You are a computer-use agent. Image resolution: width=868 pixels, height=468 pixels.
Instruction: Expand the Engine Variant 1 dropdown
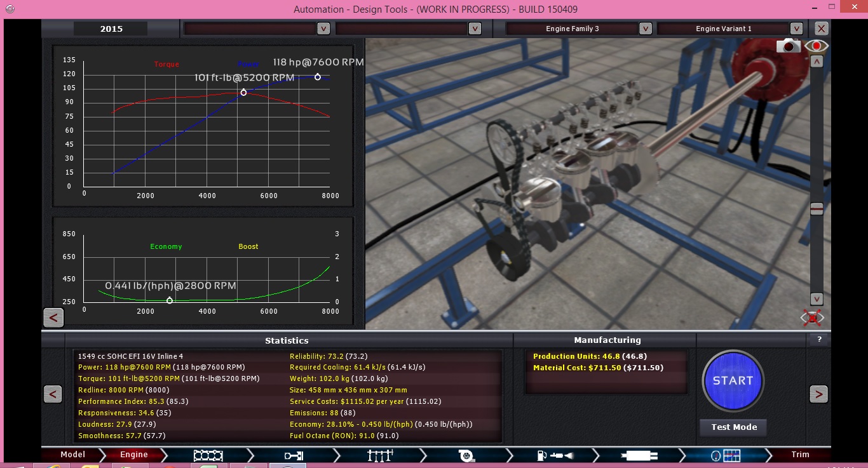pyautogui.click(x=796, y=29)
